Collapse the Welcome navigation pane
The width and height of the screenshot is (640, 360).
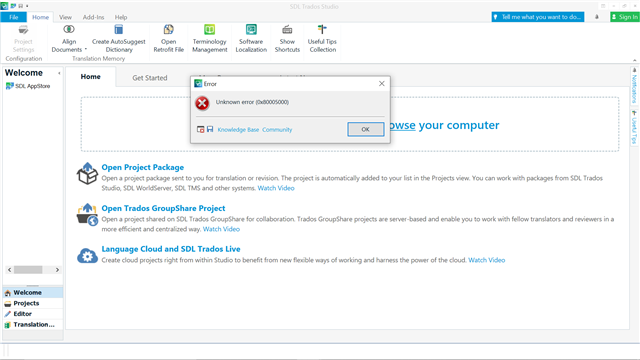(59, 73)
